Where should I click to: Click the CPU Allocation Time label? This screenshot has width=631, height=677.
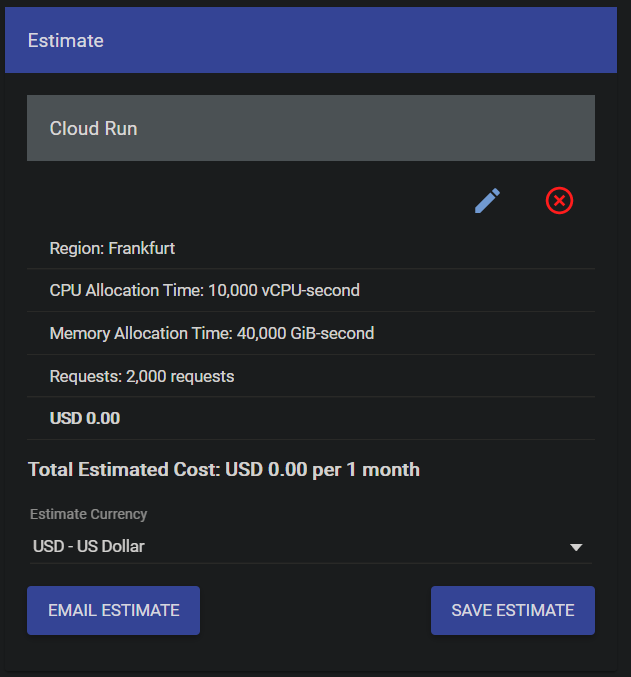tap(126, 290)
